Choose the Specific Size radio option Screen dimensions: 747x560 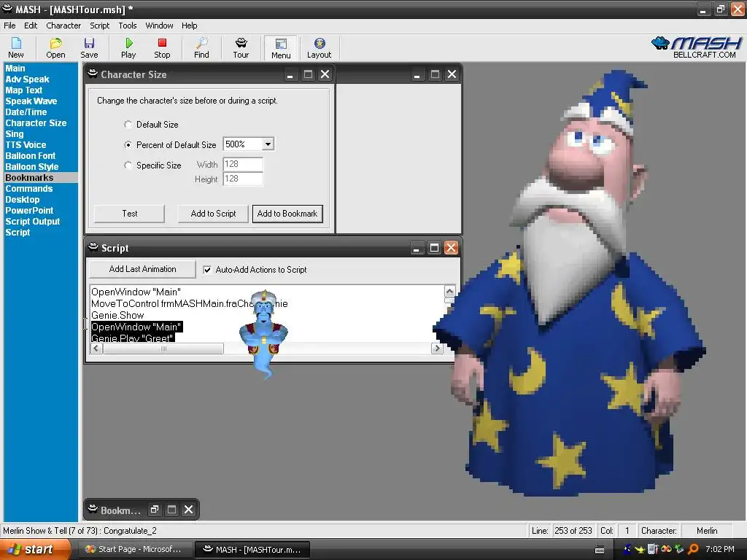pyautogui.click(x=128, y=166)
